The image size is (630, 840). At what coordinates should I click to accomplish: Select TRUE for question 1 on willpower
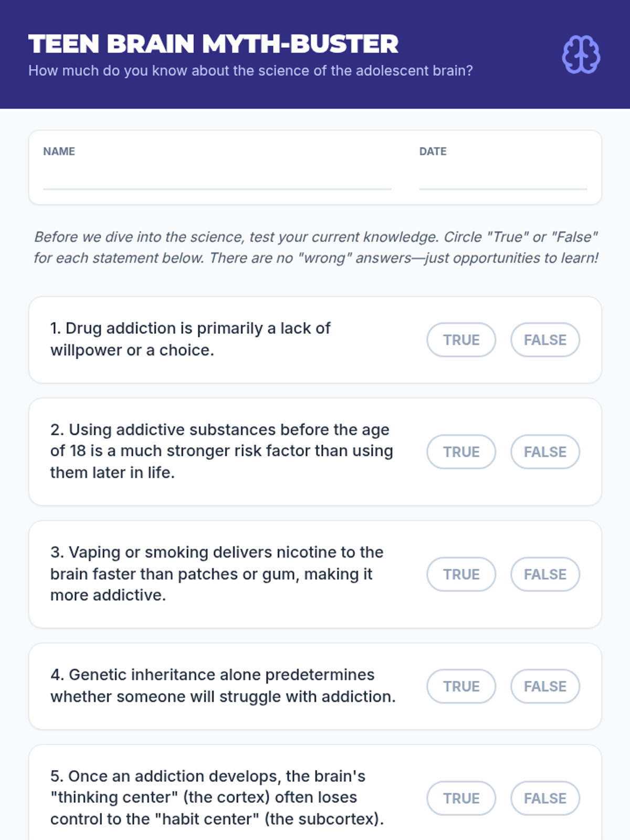pos(461,340)
